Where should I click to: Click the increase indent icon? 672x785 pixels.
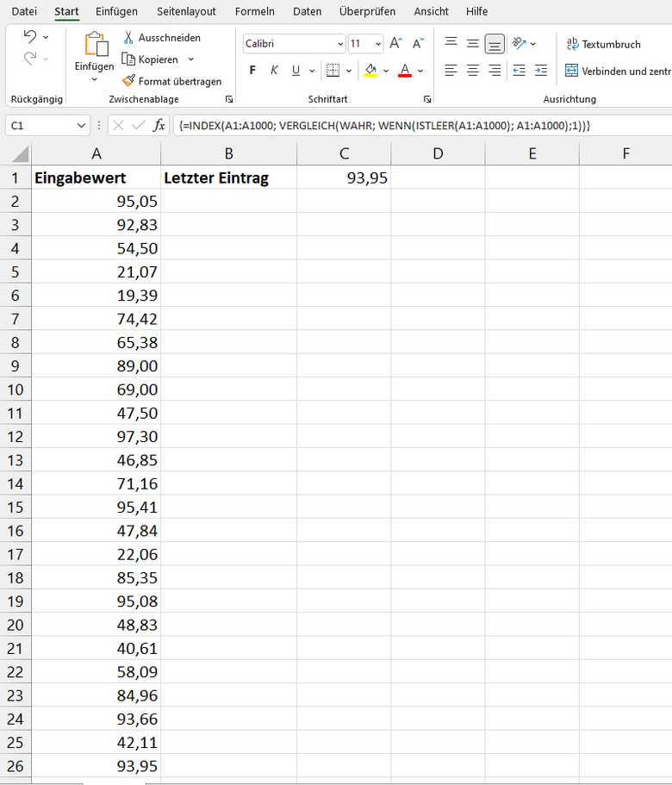coord(540,71)
